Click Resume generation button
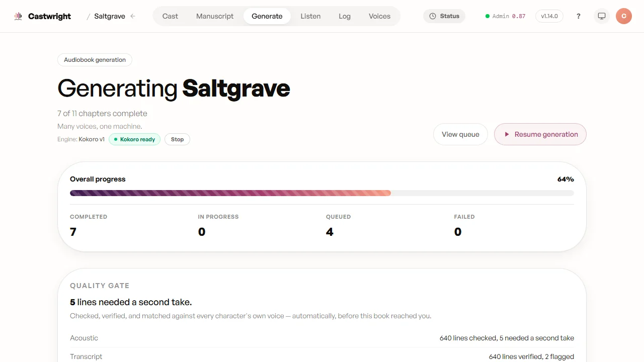 pyautogui.click(x=540, y=134)
